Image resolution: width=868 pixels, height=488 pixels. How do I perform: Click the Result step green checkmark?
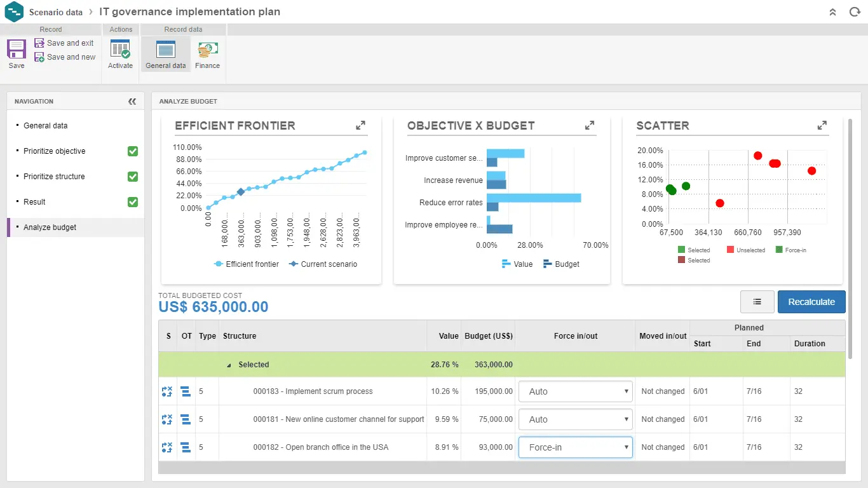(133, 202)
